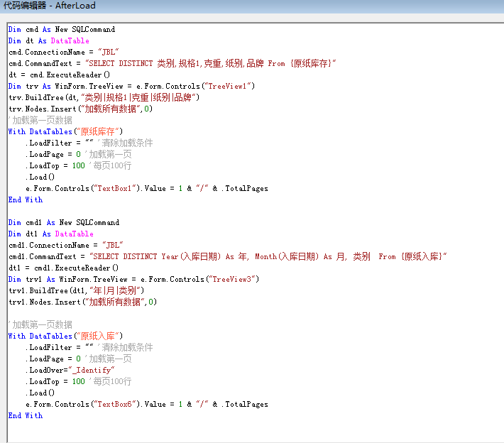Viewport: 504px width, 443px height.
Task: Click the cmd.ConnectionName = "JBL" line
Action: [63, 52]
